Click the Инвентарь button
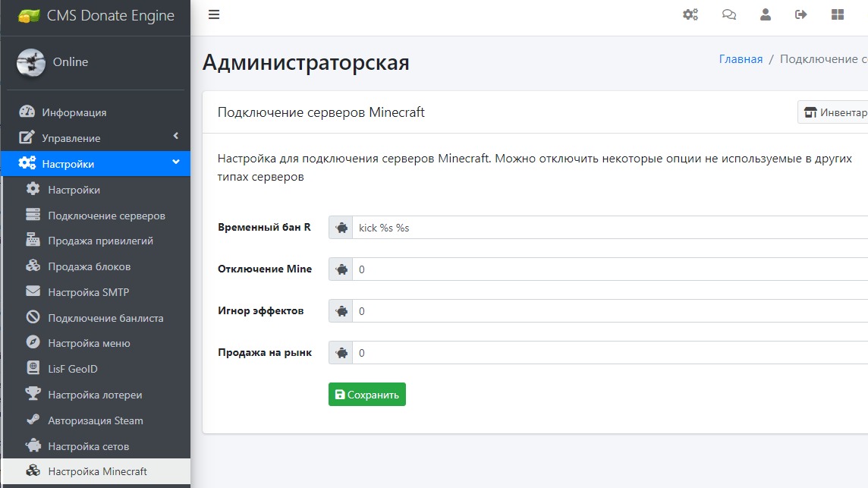 (835, 112)
